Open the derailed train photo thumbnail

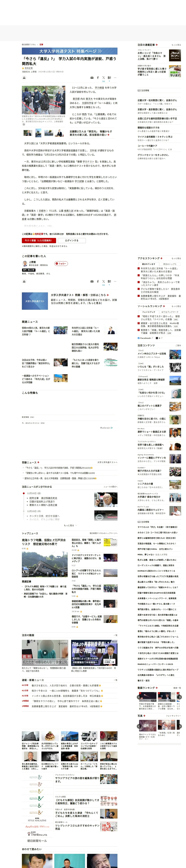pyautogui.click(x=45, y=564)
